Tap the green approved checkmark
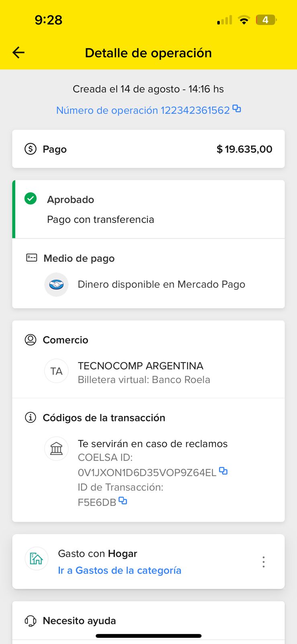Screen dimensions: 297x644 click(x=31, y=198)
